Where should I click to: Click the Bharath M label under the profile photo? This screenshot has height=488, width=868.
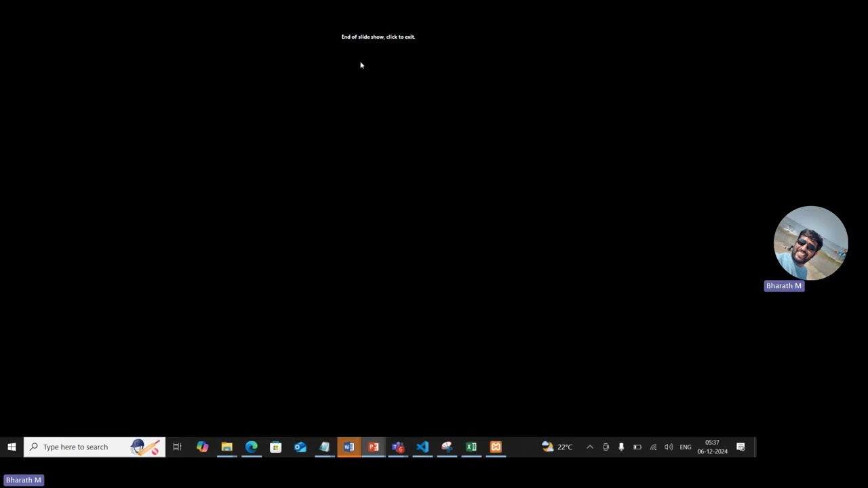pyautogui.click(x=784, y=286)
